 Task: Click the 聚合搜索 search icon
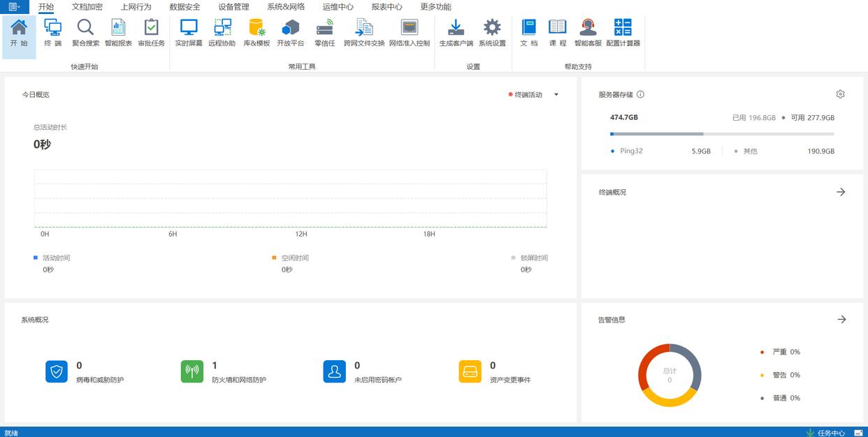pos(85,33)
